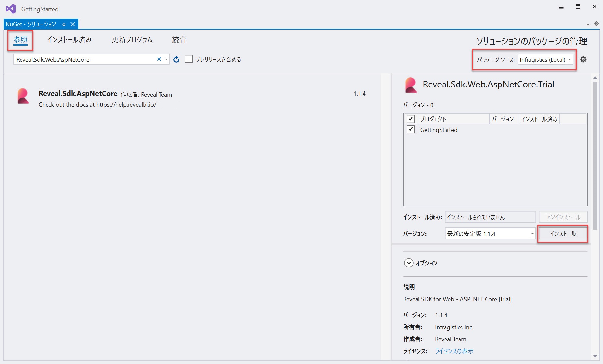Click the Visual Studio logo icon
Viewport: 603px width, 364px height.
tap(11, 9)
